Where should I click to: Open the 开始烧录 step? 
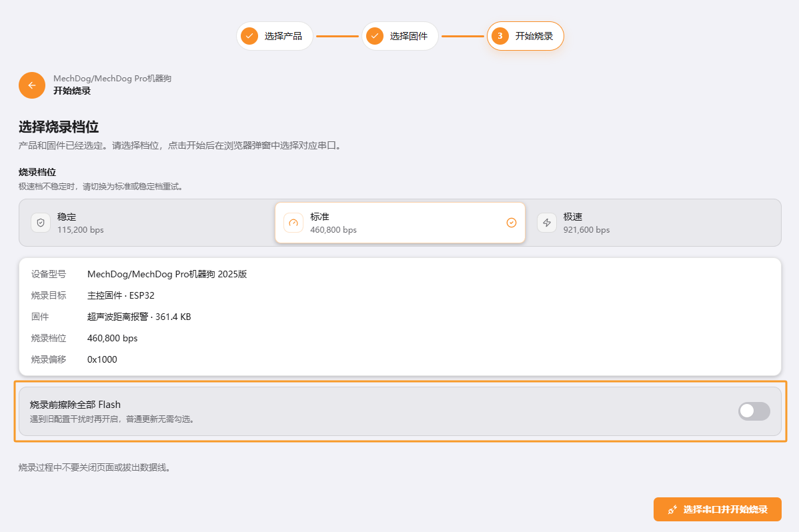point(526,36)
